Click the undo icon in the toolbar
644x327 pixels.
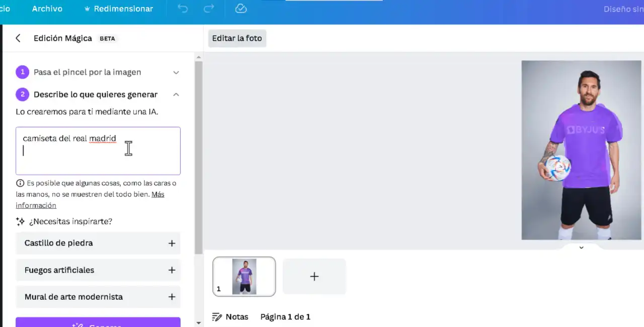pos(183,9)
